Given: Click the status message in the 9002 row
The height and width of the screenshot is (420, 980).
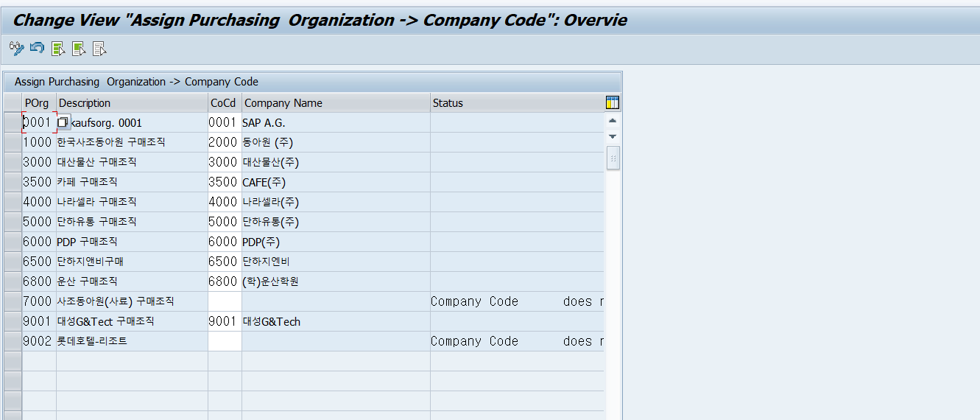Looking at the screenshot, I should click(x=517, y=341).
